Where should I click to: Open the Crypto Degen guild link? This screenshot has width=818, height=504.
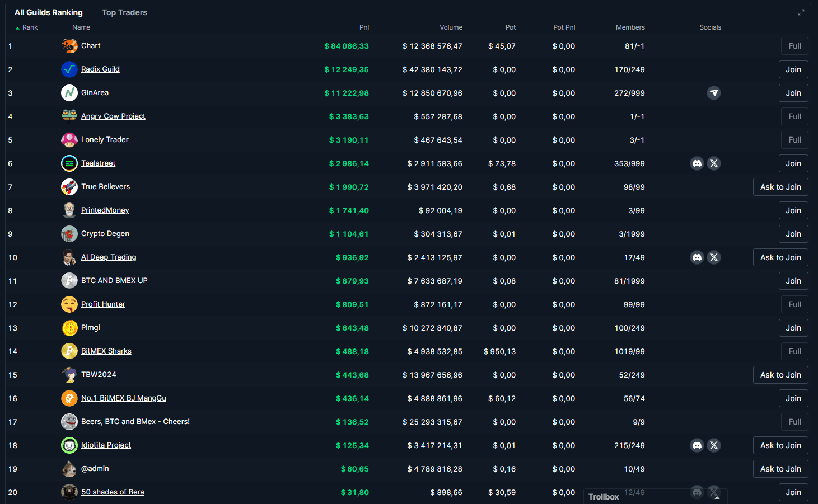pos(105,234)
